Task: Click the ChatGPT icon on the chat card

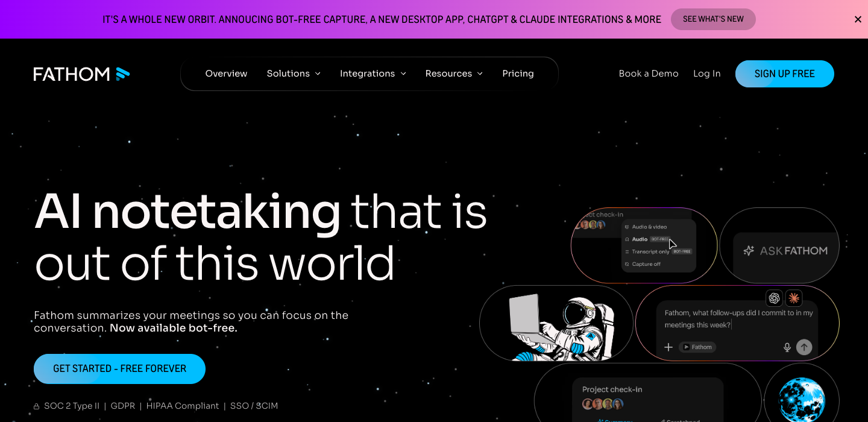Action: pyautogui.click(x=774, y=298)
